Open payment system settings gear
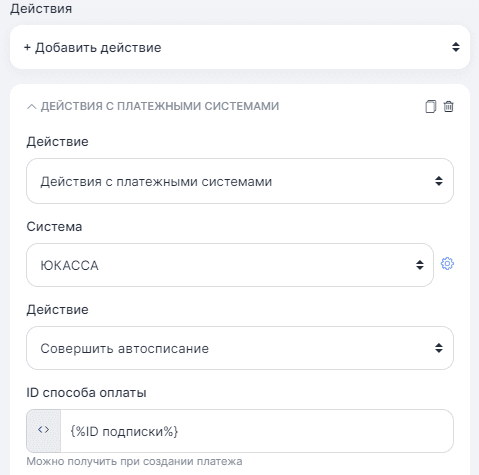Viewport: 479px width, 475px height. pyautogui.click(x=447, y=264)
